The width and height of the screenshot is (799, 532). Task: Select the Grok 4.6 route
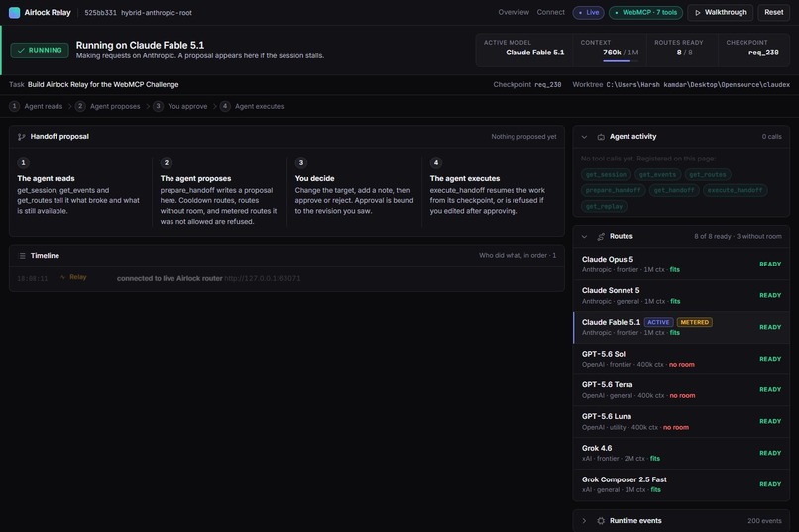tap(681, 453)
